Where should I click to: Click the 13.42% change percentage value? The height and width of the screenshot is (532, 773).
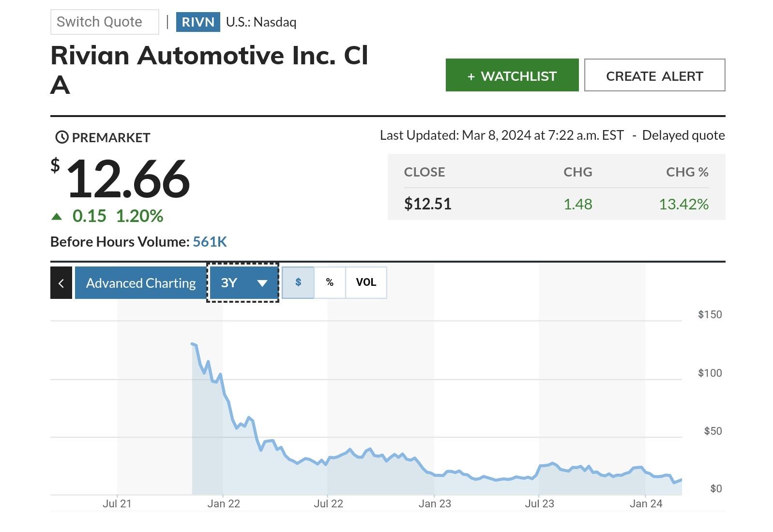[x=683, y=204]
